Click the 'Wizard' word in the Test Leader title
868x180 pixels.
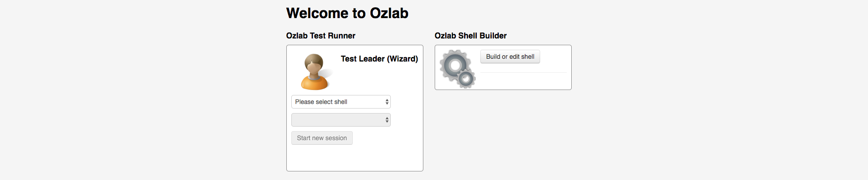pos(403,59)
